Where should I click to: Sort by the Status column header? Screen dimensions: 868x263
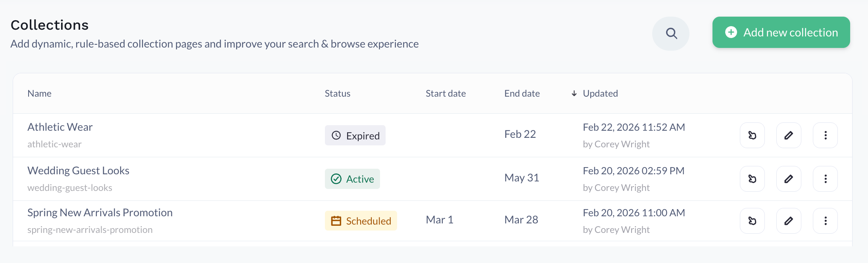[337, 93]
